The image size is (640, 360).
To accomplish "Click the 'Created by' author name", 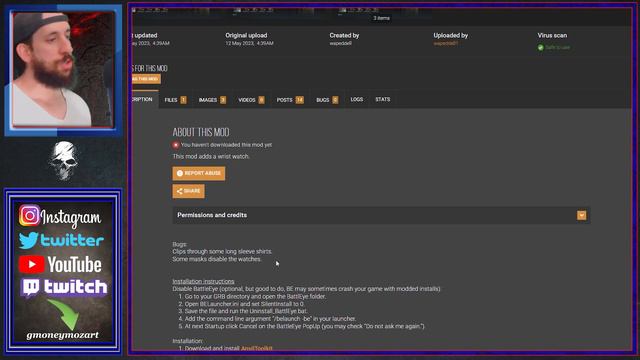I will 340,43.
